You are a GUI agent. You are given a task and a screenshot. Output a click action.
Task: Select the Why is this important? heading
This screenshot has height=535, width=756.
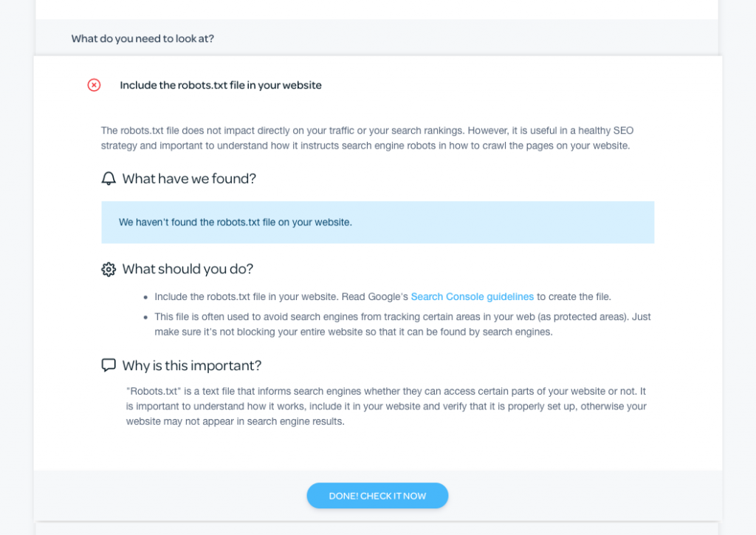pyautogui.click(x=192, y=365)
